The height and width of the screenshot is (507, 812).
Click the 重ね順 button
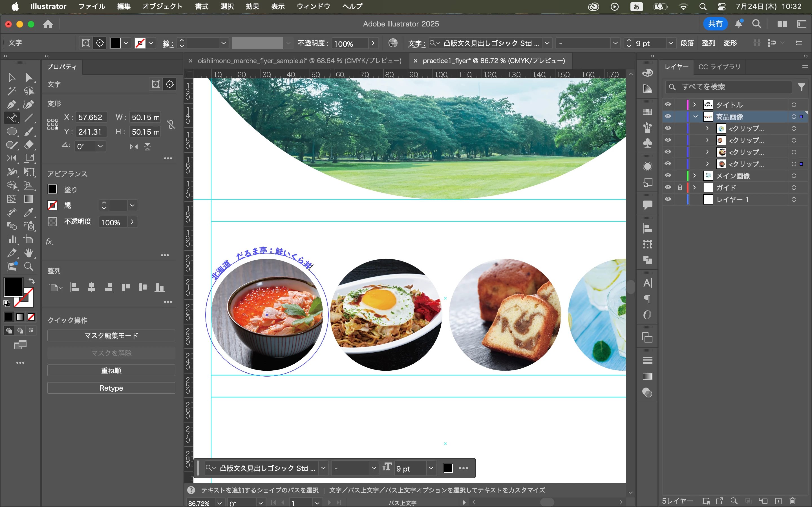(x=111, y=370)
